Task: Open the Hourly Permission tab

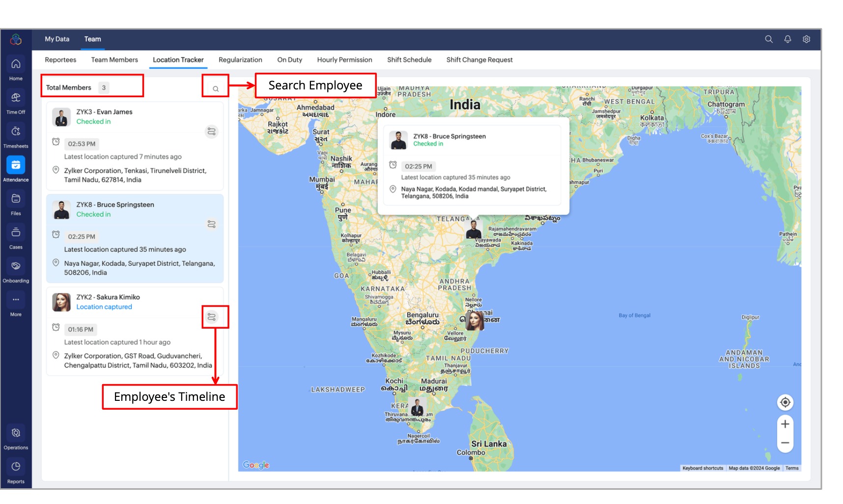Action: 345,60
